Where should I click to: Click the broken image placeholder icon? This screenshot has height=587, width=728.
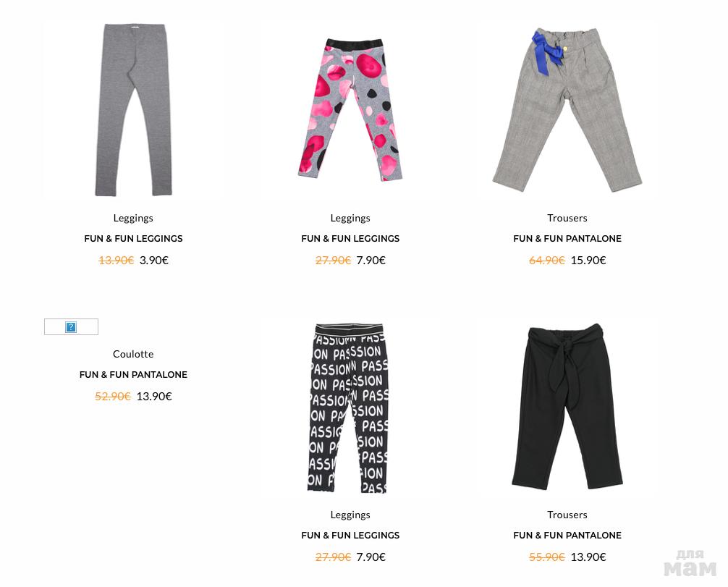(71, 327)
